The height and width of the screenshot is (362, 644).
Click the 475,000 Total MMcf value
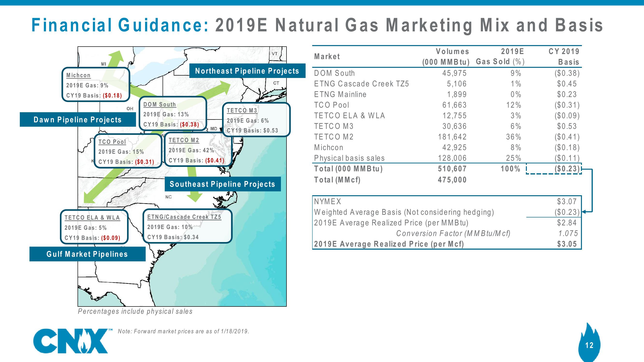point(452,180)
